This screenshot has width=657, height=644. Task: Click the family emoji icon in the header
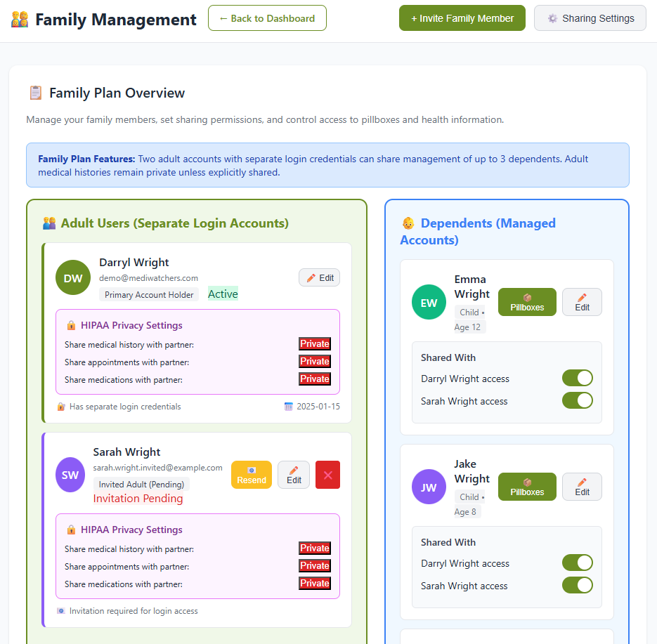point(18,19)
